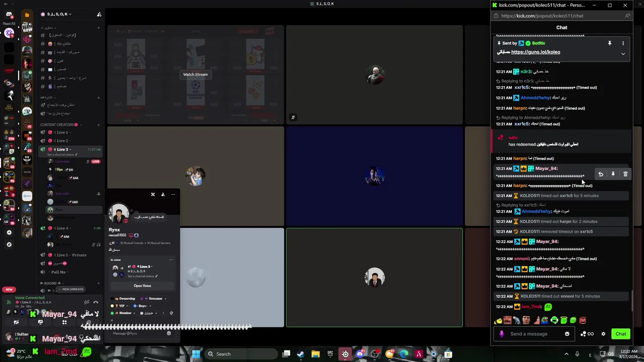This screenshot has width=644, height=362.
Task: Click the green Chat send button
Action: [x=621, y=334]
